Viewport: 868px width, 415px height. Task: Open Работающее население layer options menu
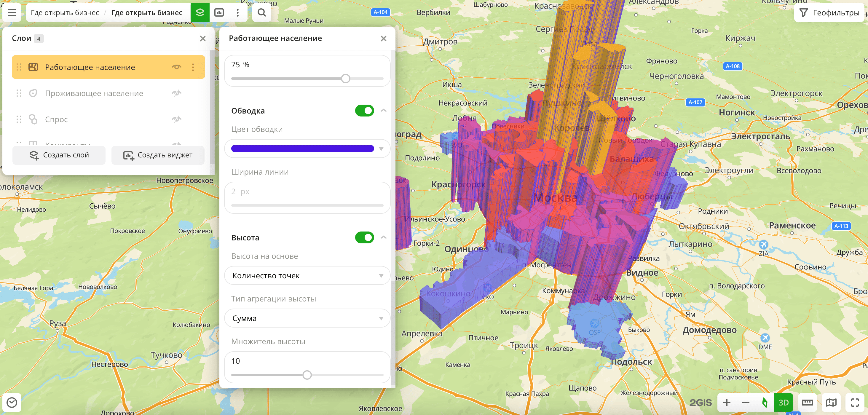(x=193, y=67)
